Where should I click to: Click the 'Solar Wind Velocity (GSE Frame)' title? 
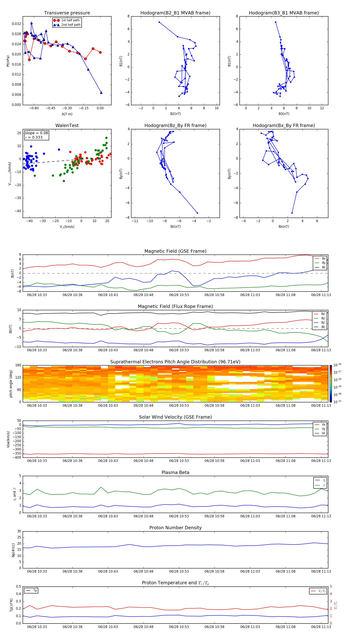tap(175, 417)
